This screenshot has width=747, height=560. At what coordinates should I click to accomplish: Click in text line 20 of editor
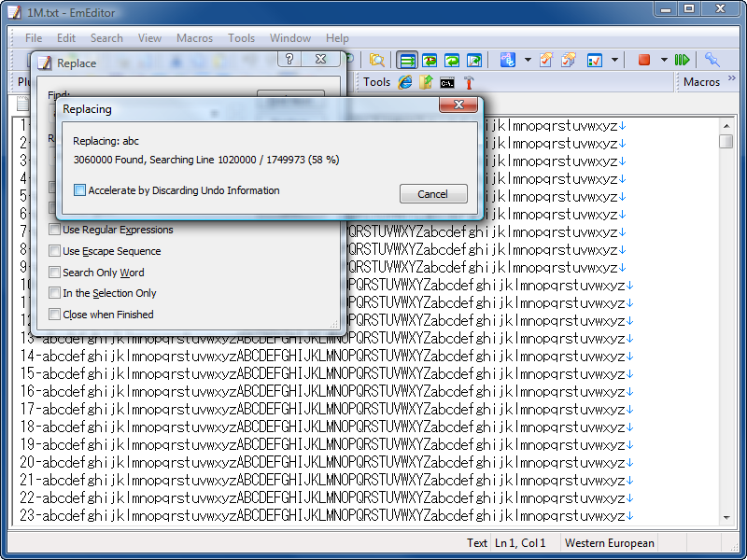pos(327,462)
